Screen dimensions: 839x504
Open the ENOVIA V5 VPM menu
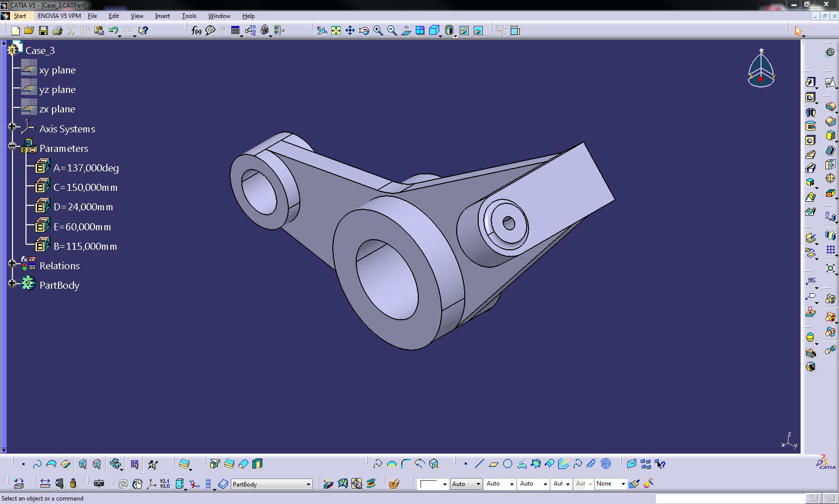pyautogui.click(x=59, y=16)
